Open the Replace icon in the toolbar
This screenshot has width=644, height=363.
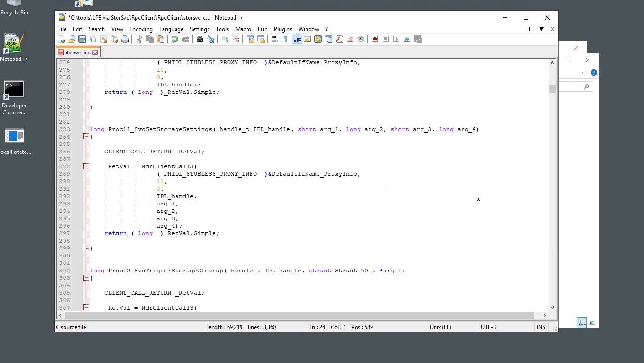coord(211,39)
